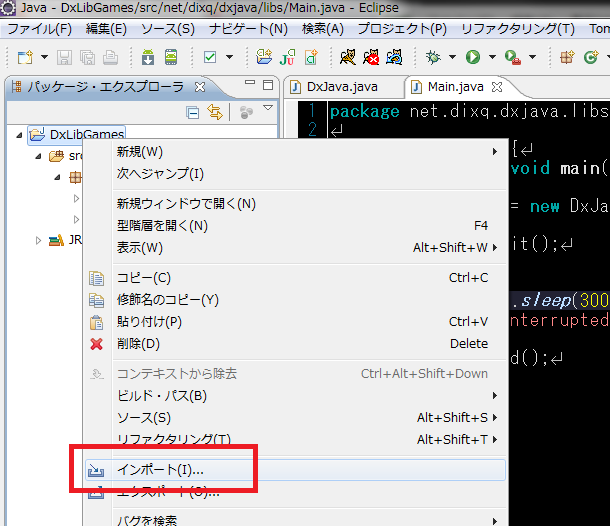The image size is (610, 526).
Task: Click the new Android XML file icon
Action: (311, 57)
